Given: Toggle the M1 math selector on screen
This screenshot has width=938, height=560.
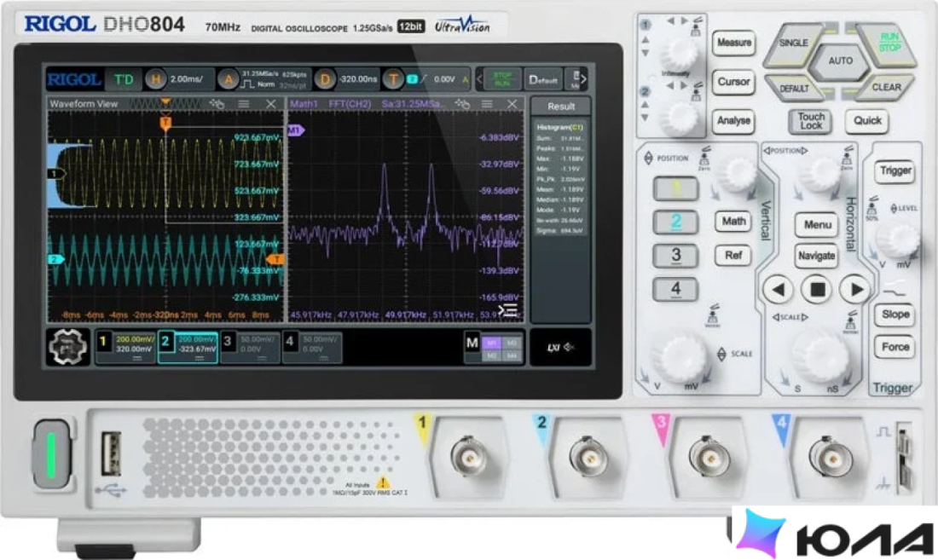Looking at the screenshot, I should pyautogui.click(x=492, y=343).
